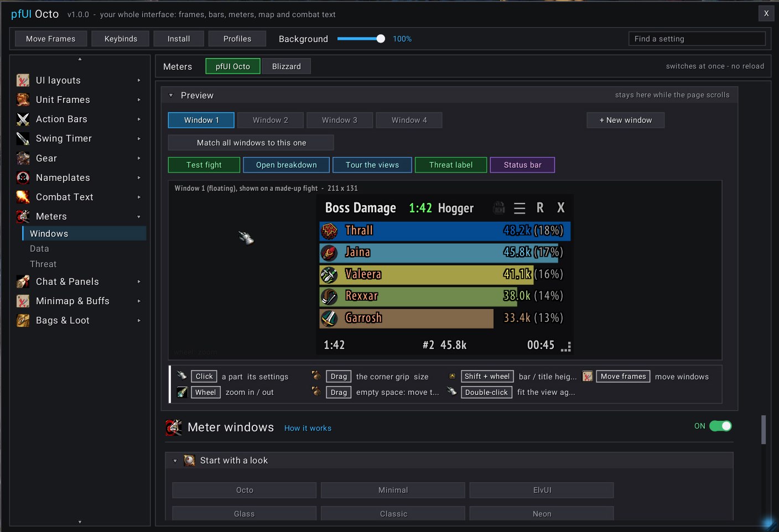
Task: Click the Thrall class icon in the meter
Action: [x=329, y=231]
